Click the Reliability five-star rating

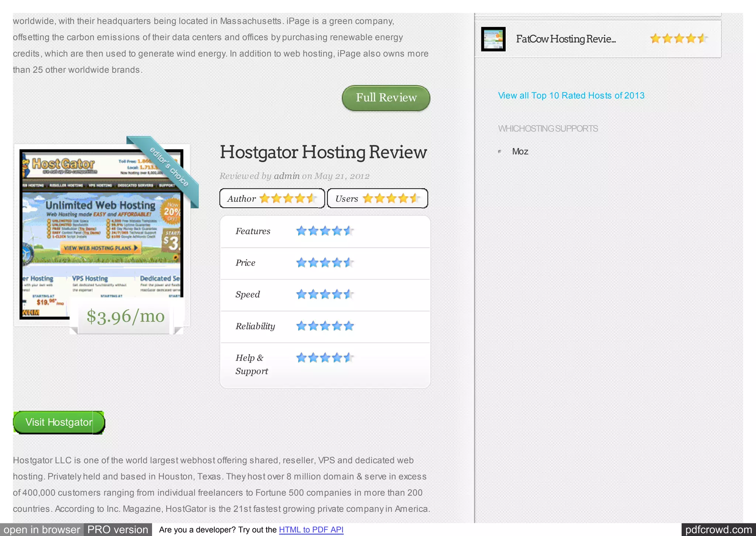click(325, 326)
